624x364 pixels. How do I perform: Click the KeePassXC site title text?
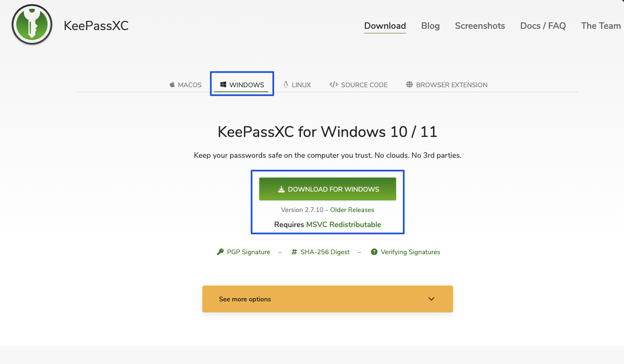click(96, 26)
